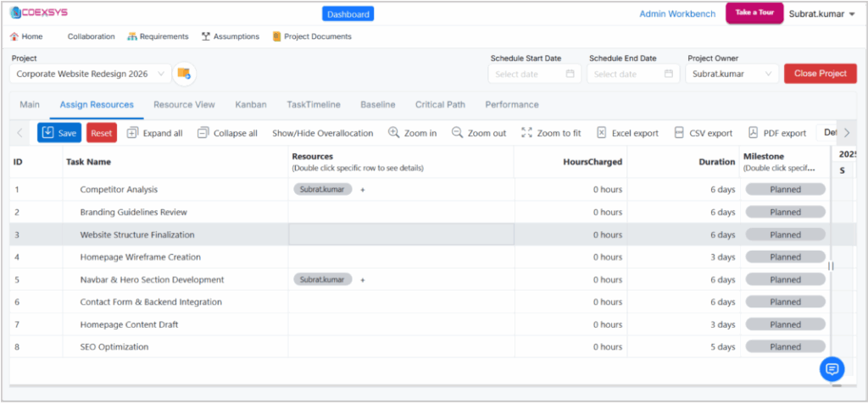Image resolution: width=868 pixels, height=404 pixels.
Task: Click the Take a Tour button
Action: [x=754, y=13]
